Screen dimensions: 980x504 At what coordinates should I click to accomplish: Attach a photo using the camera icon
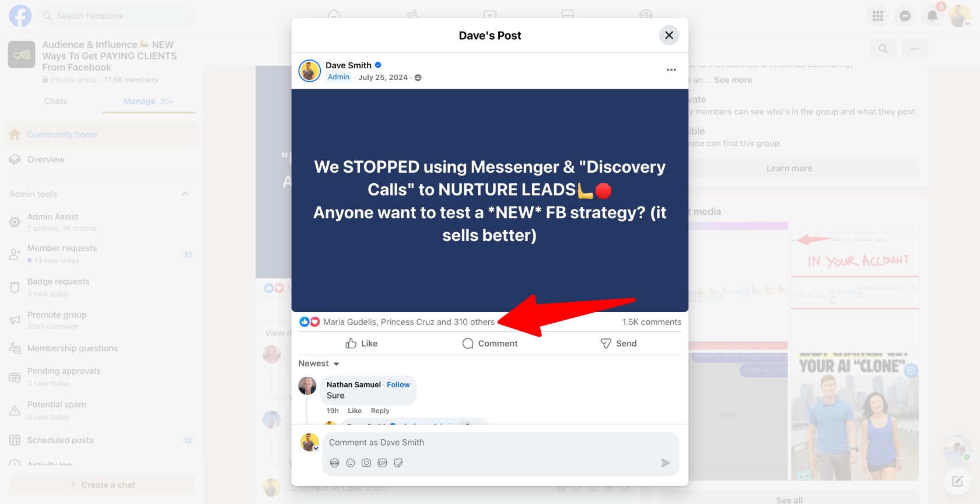coord(366,463)
